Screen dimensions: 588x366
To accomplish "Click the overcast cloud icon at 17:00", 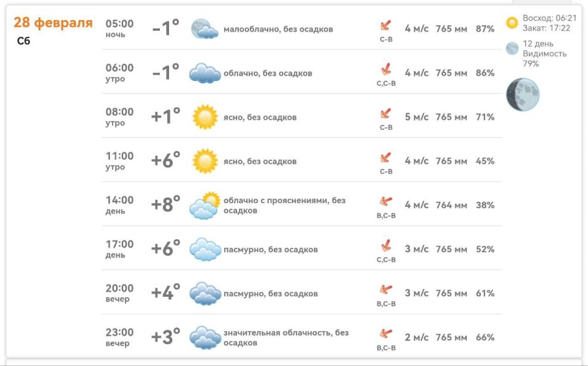I will click(x=205, y=249).
